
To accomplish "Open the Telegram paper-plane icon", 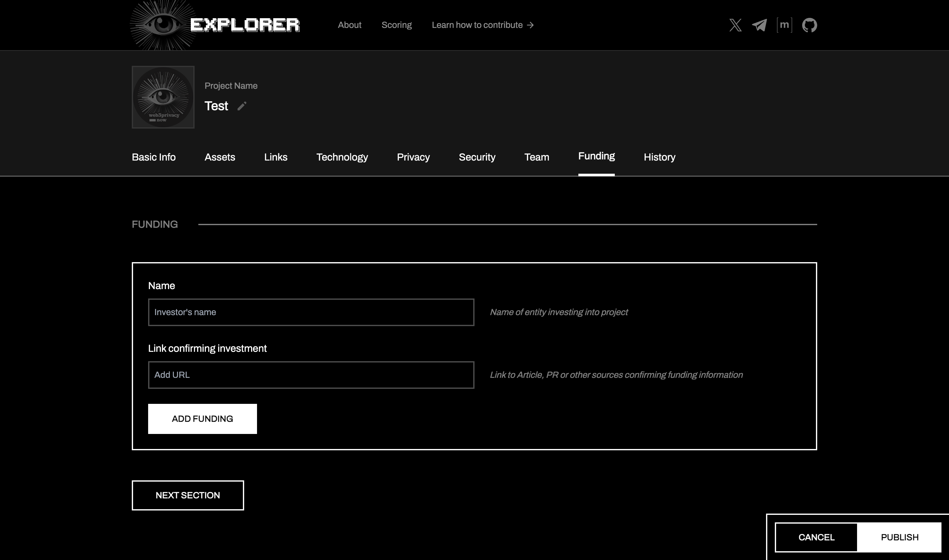I will [x=759, y=25].
